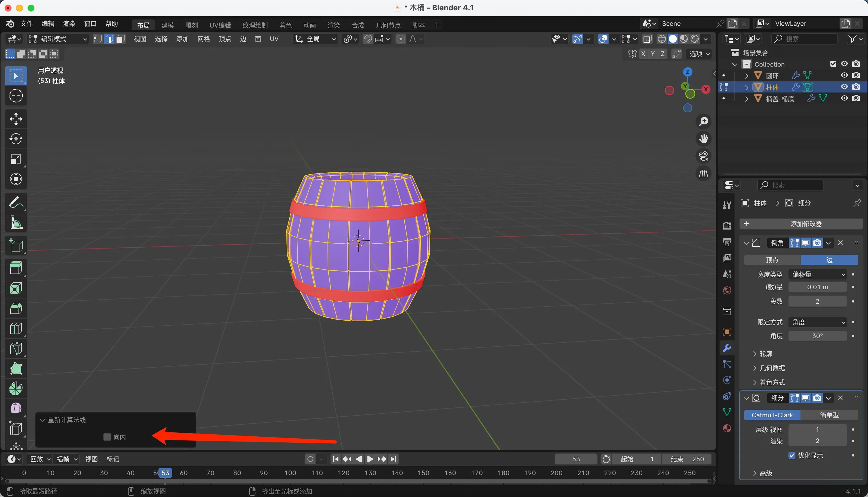Screen dimensions: 868x497
Task: Click frame 100 on the timeline
Action: coord(290,473)
